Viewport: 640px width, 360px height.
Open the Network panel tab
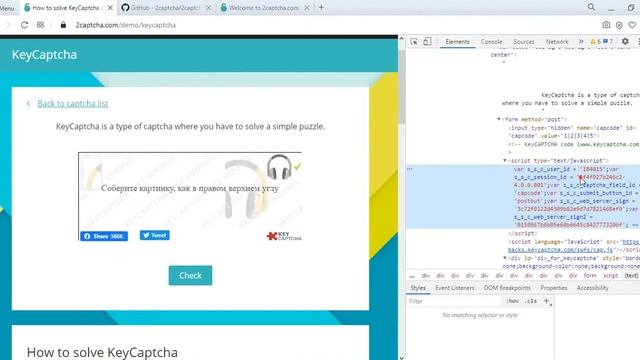(557, 42)
